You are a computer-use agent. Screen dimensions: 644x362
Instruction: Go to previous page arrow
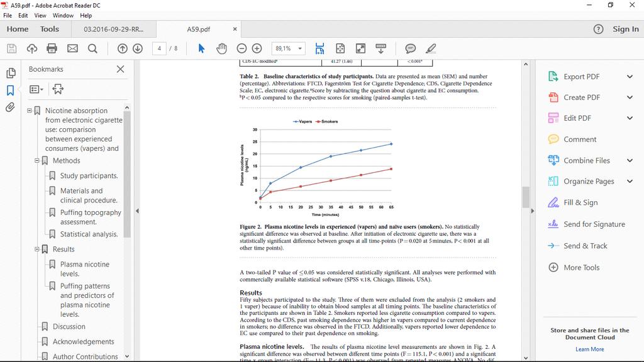[123, 48]
